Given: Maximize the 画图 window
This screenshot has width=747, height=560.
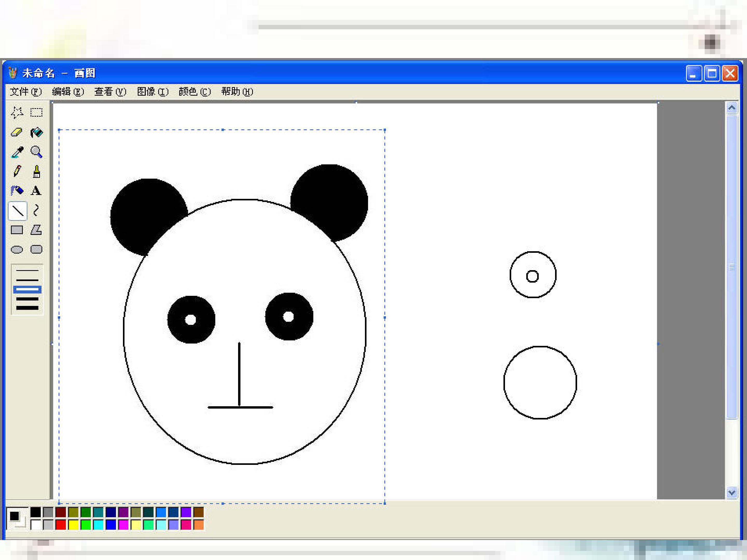Looking at the screenshot, I should coord(712,73).
